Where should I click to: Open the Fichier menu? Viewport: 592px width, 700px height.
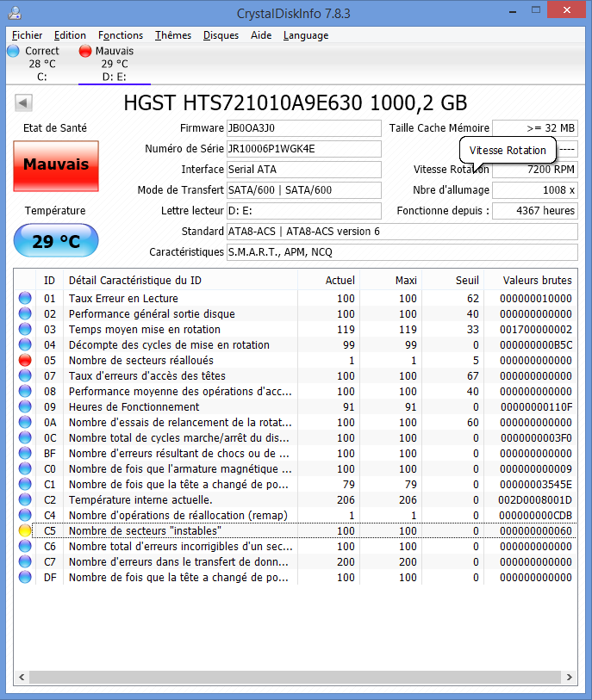pos(27,35)
